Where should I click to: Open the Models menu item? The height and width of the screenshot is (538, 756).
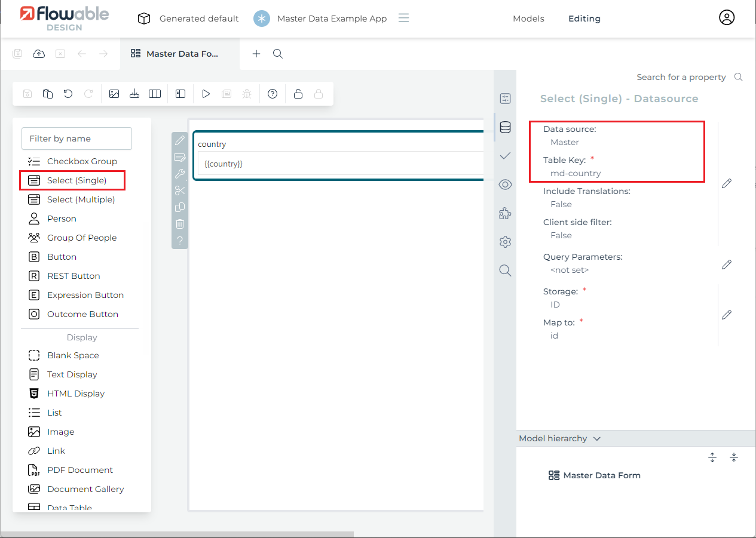[x=528, y=19]
